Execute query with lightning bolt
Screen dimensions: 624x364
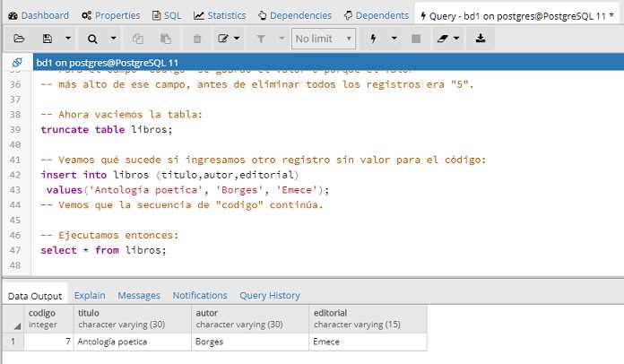pyautogui.click(x=373, y=39)
